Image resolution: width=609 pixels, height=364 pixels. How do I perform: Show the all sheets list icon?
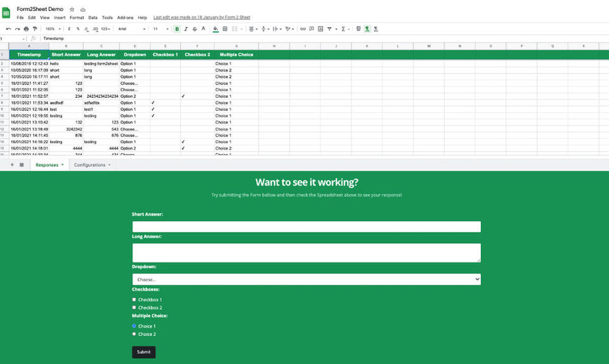22,165
